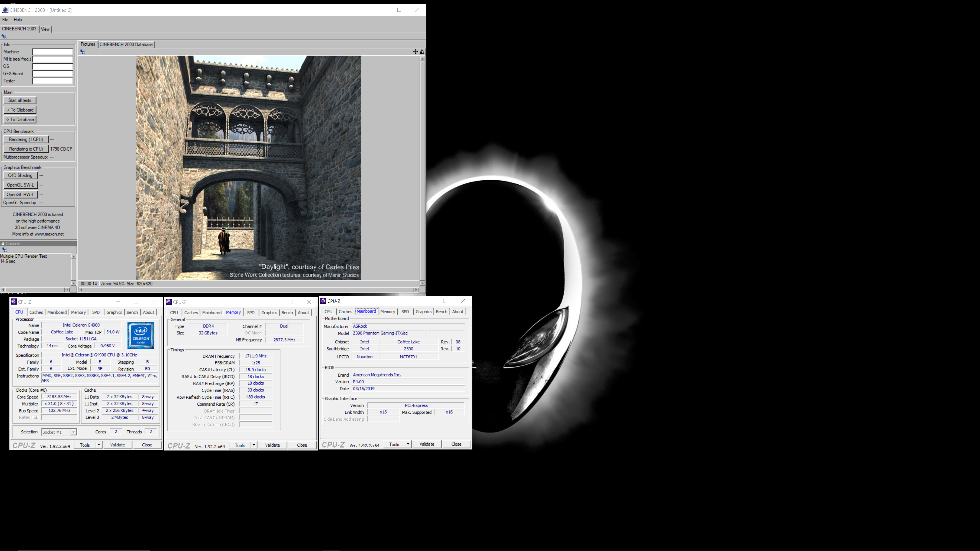Run Rendering (x CPU) benchmark
Screen dimensions: 980x551
click(x=26, y=149)
